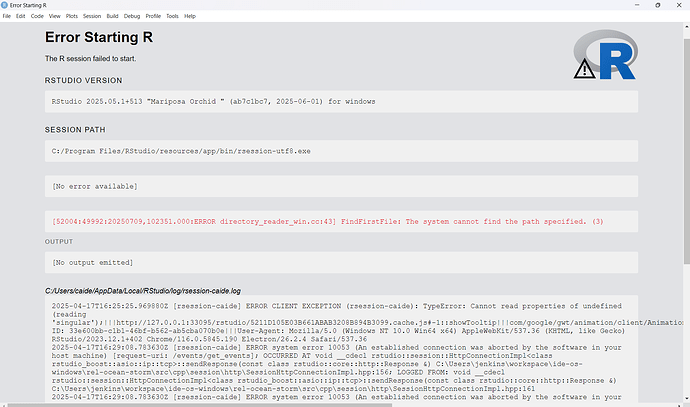The width and height of the screenshot is (690, 407).
Task: Open the Profile menu
Action: click(x=153, y=16)
